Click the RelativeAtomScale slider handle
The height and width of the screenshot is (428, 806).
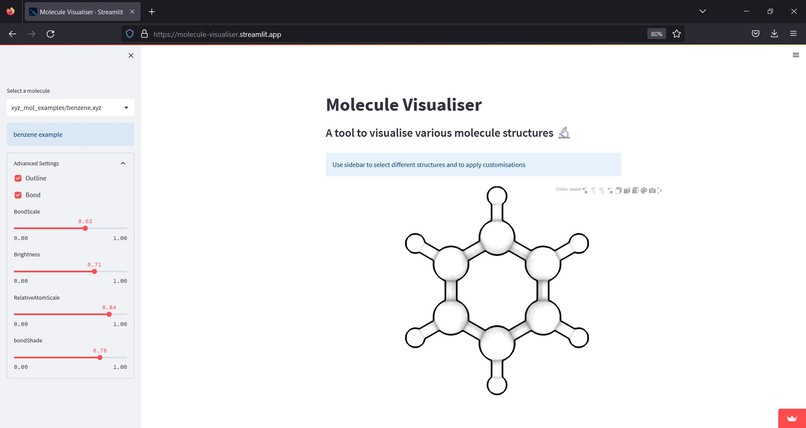tap(109, 314)
